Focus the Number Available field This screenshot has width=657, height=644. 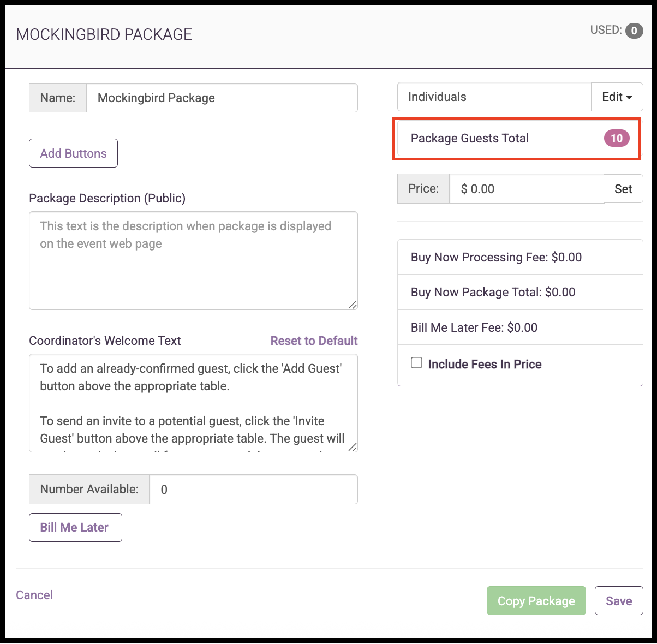[254, 490]
